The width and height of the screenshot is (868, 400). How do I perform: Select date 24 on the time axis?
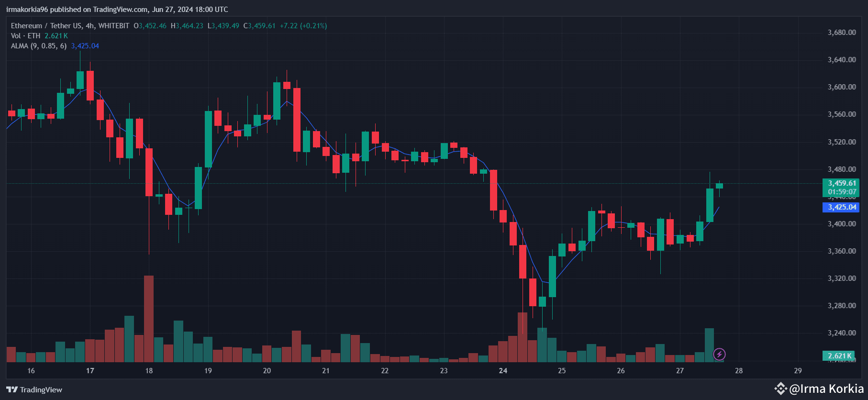coord(503,370)
